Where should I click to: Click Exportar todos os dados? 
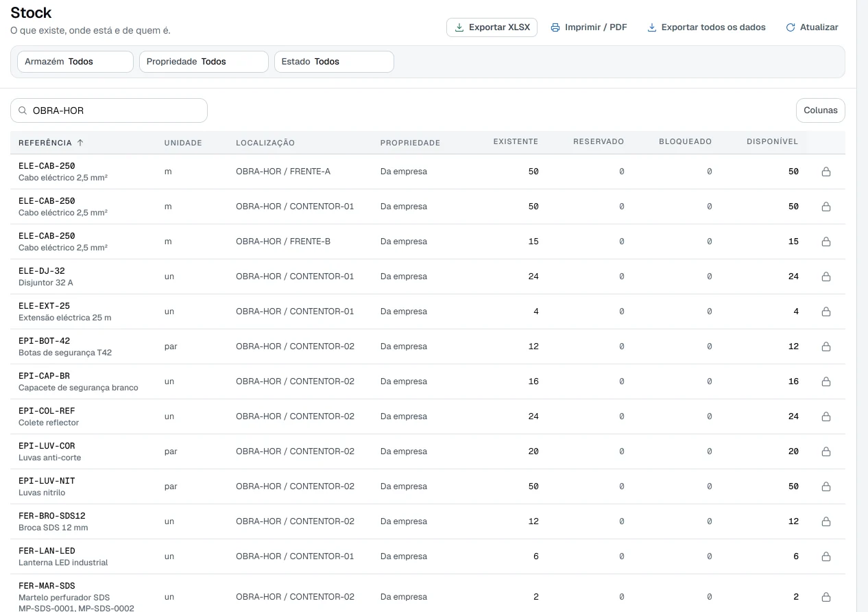[706, 27]
